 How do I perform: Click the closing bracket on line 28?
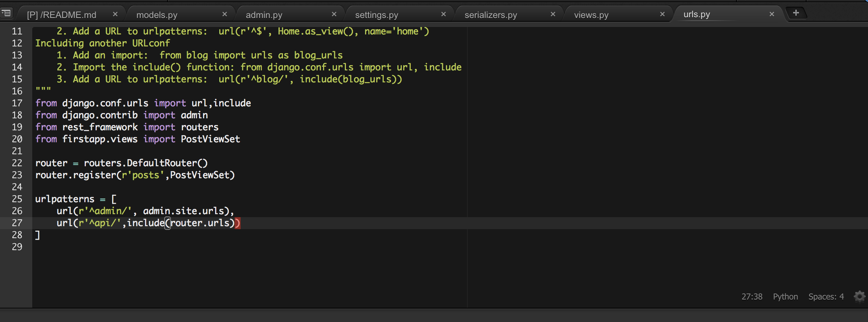[37, 235]
